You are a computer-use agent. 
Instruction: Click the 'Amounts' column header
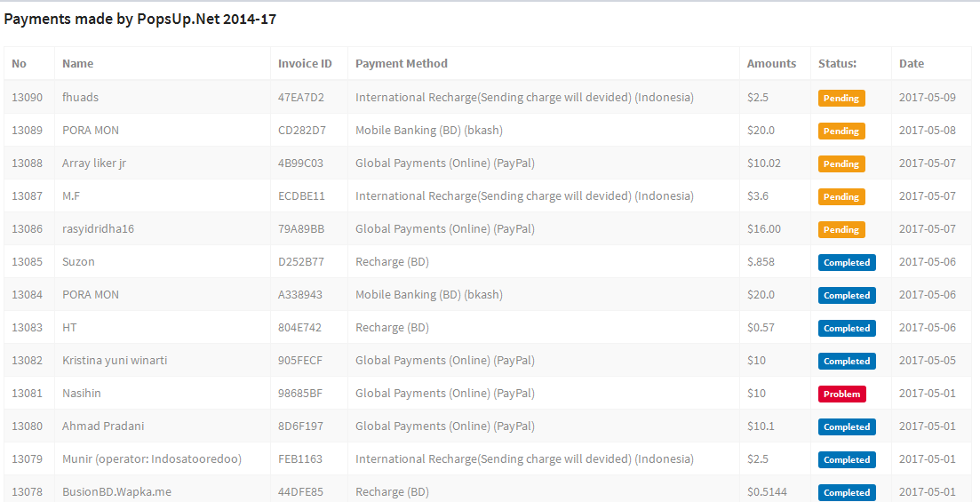[x=771, y=63]
